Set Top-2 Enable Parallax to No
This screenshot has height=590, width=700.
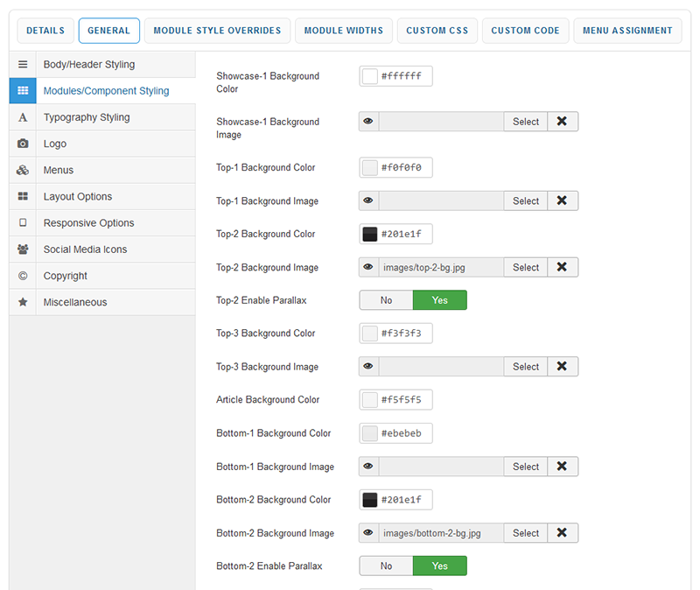386,300
